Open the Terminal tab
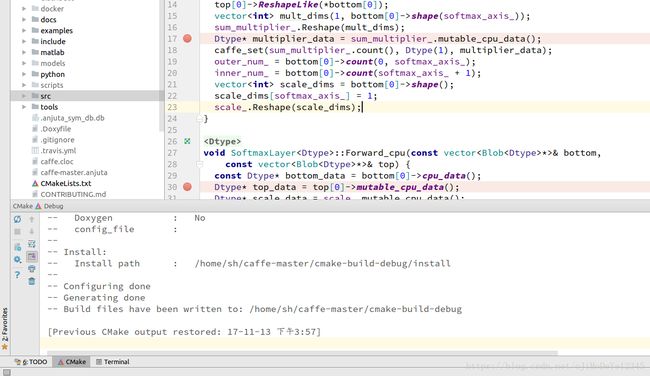 (x=113, y=361)
